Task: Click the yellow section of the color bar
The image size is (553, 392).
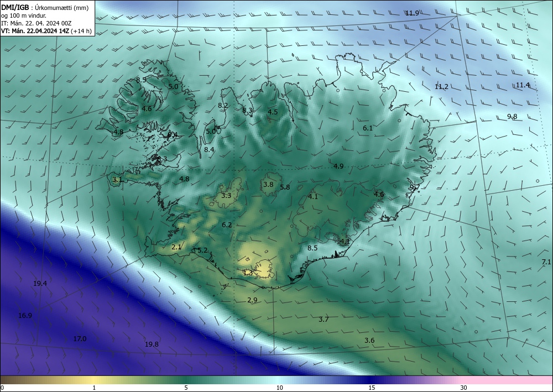Action: 94,380
